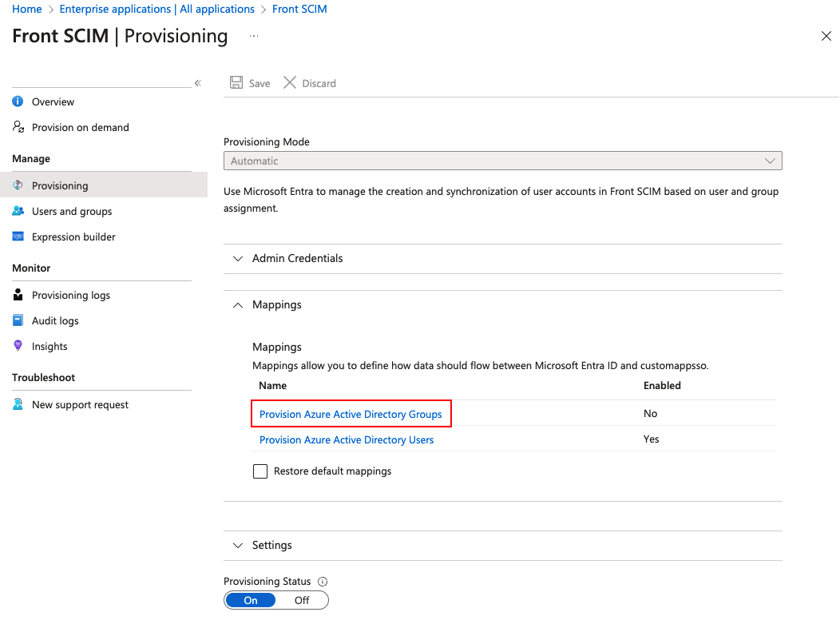Set Provisioning Status to On

251,600
